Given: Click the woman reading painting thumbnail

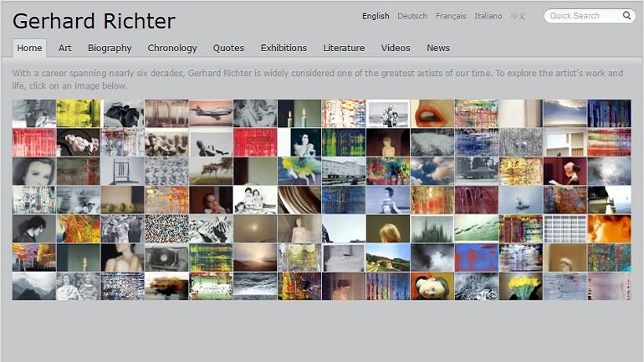Looking at the screenshot, I should (x=565, y=171).
